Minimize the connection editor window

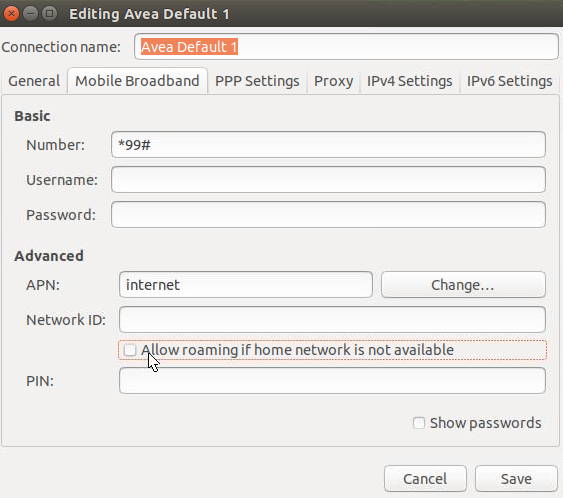(x=31, y=14)
